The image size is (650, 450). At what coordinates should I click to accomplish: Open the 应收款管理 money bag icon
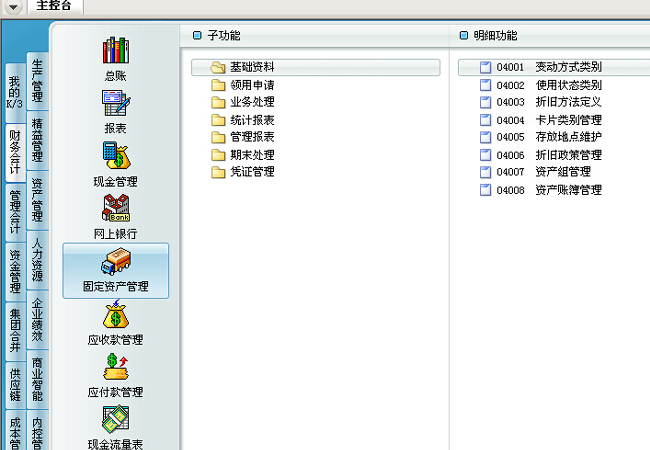pyautogui.click(x=116, y=315)
